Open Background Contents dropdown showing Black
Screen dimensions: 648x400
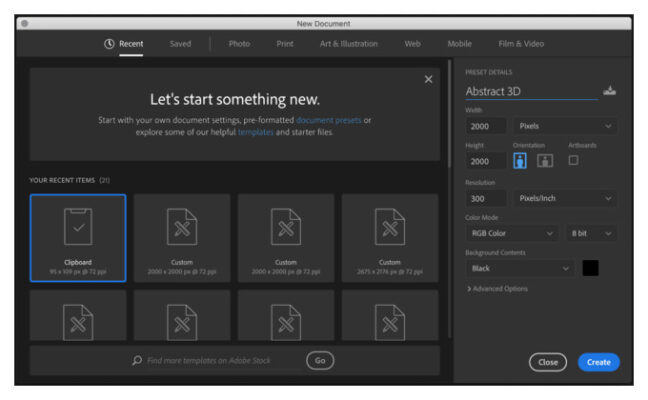(520, 269)
